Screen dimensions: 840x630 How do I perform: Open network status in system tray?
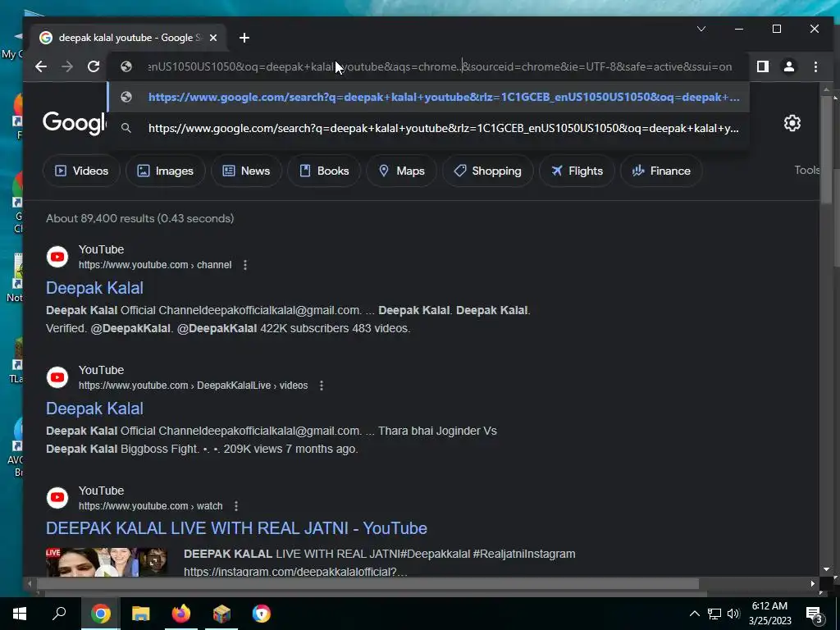tap(714, 614)
